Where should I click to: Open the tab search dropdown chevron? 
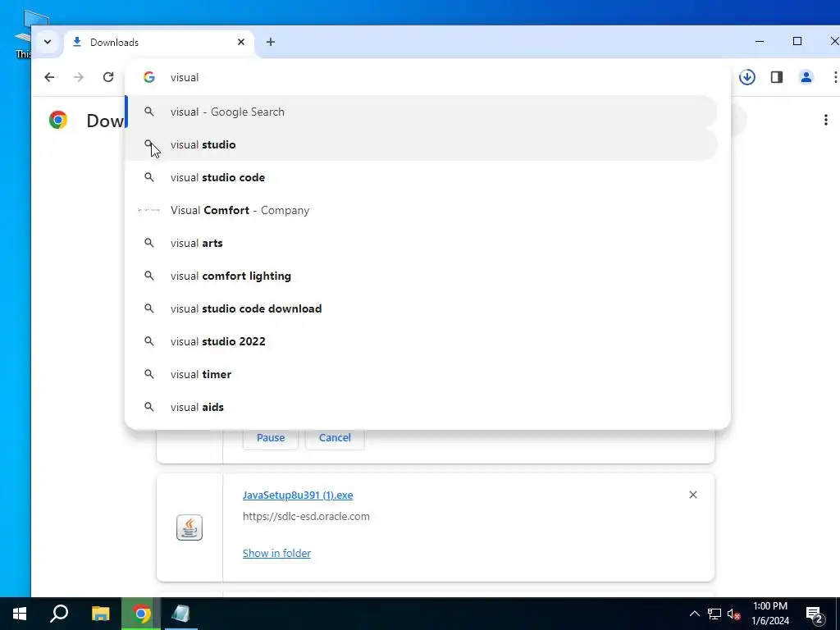pyautogui.click(x=48, y=42)
